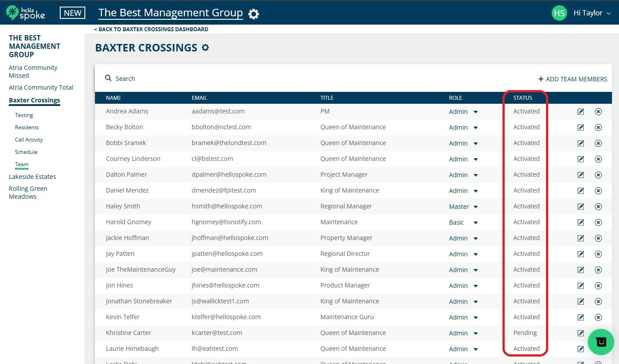Edit Jon Hines using the pencil icon
The height and width of the screenshot is (364, 619).
point(581,286)
